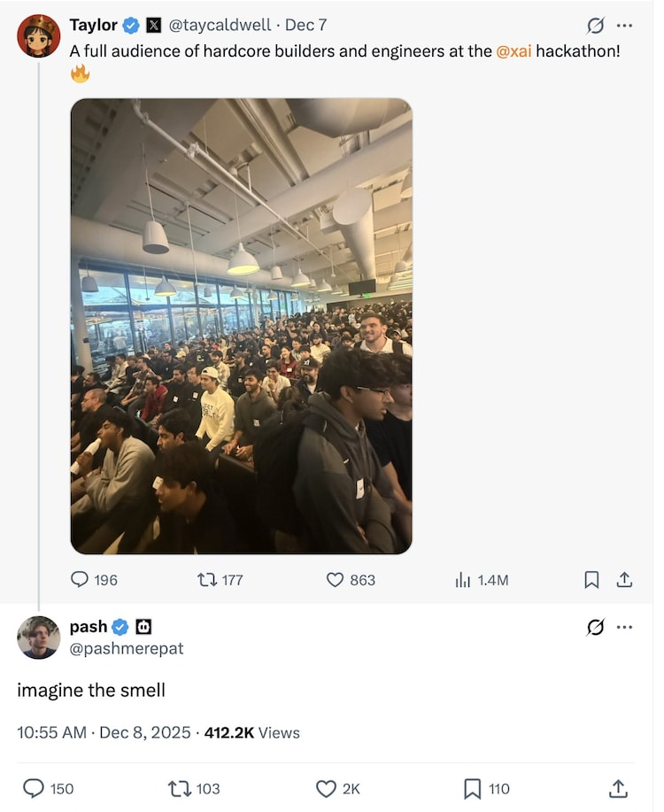
Task: Open the more options menu on Taylor's post
Action: [x=625, y=26]
